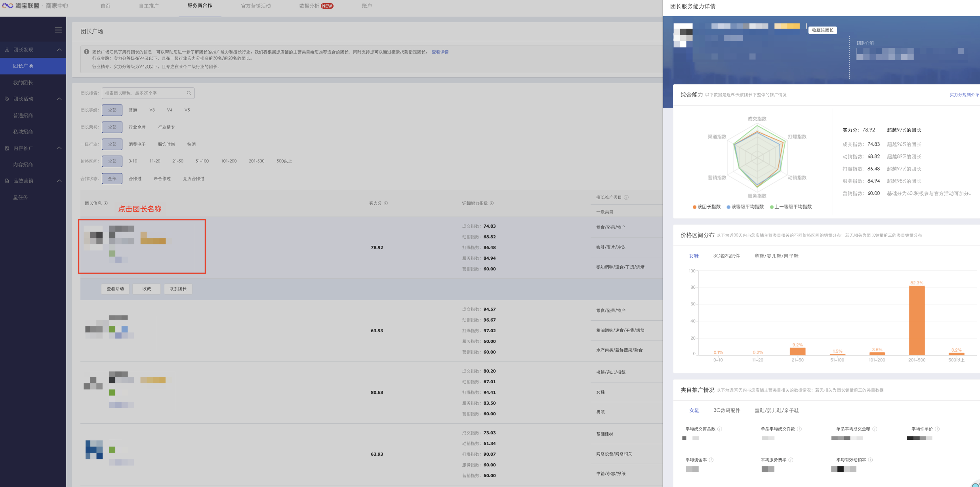Click info icon next to 平均成交商品数
Image resolution: width=980 pixels, height=487 pixels.
(x=720, y=429)
